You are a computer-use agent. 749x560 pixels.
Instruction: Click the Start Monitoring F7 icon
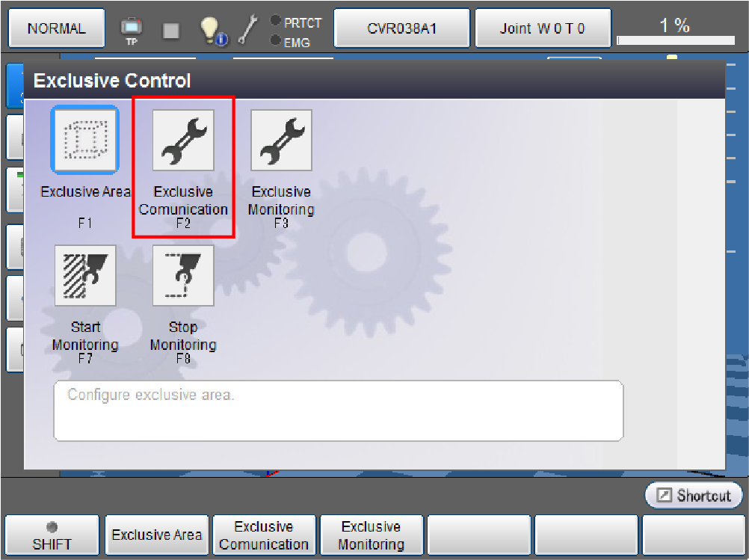tap(85, 275)
